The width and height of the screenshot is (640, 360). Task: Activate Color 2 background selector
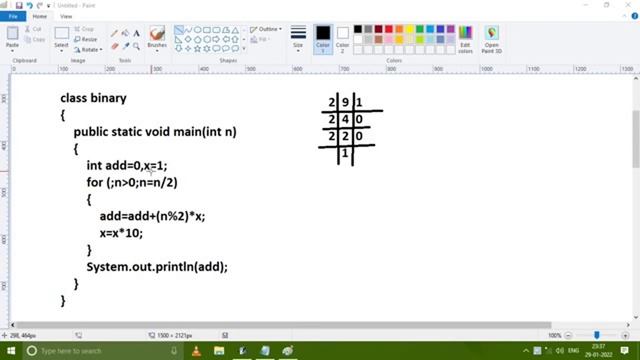click(x=342, y=39)
